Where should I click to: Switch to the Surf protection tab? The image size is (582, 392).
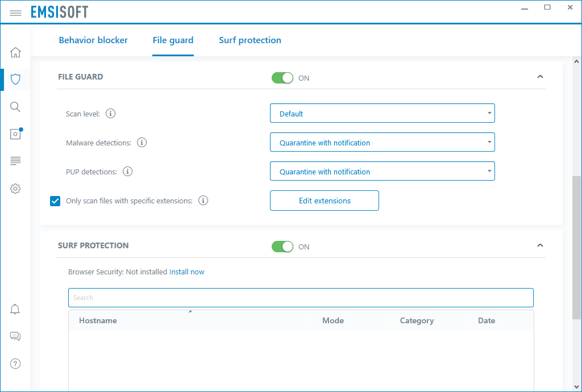click(250, 40)
